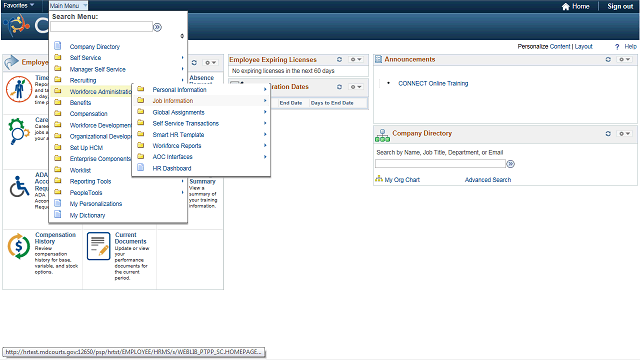Screen dimensions: 640x360
Task: Open Current Documents tile icon
Action: pos(98,246)
